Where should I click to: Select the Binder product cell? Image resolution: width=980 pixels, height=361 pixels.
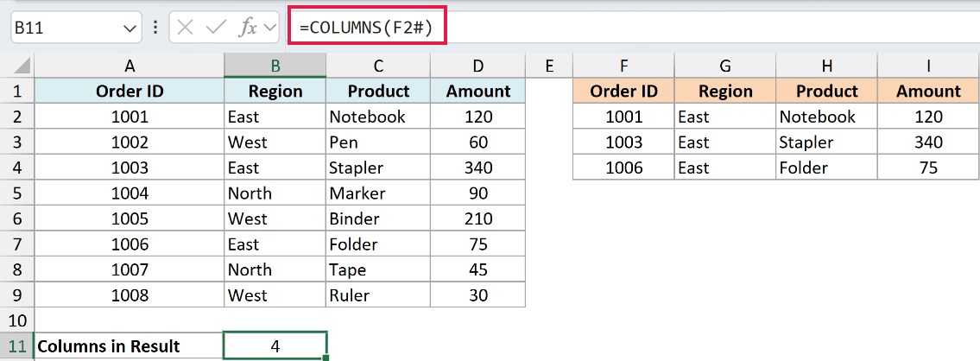tap(378, 219)
